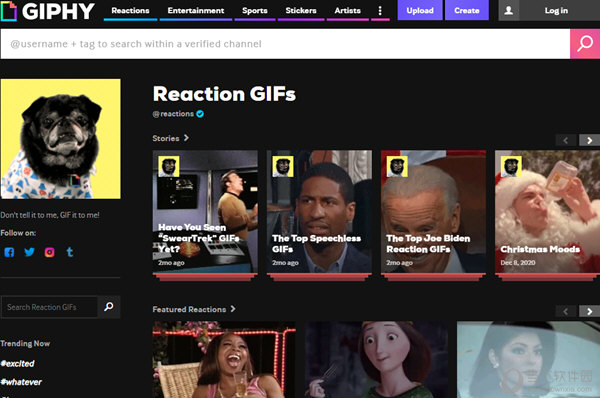Open the Instagram follow icon
This screenshot has height=398, width=600.
click(x=49, y=252)
